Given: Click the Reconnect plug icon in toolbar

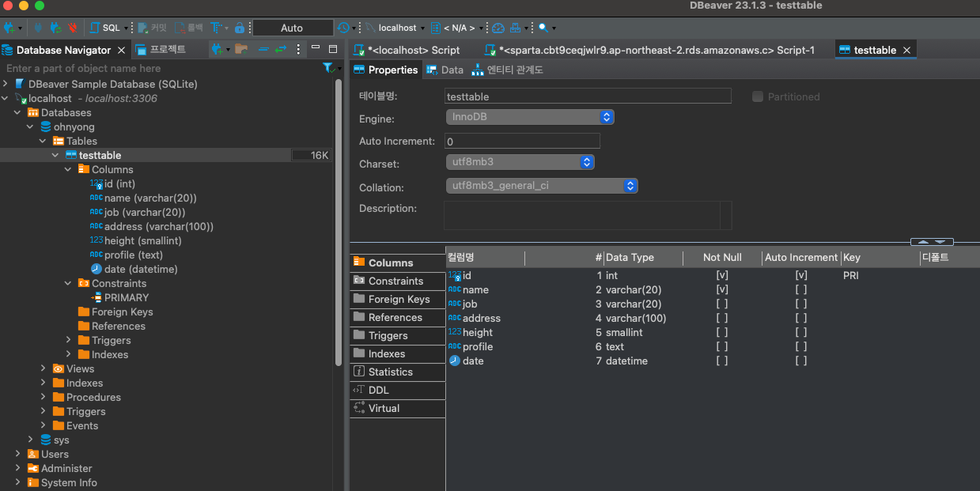Looking at the screenshot, I should (55, 28).
